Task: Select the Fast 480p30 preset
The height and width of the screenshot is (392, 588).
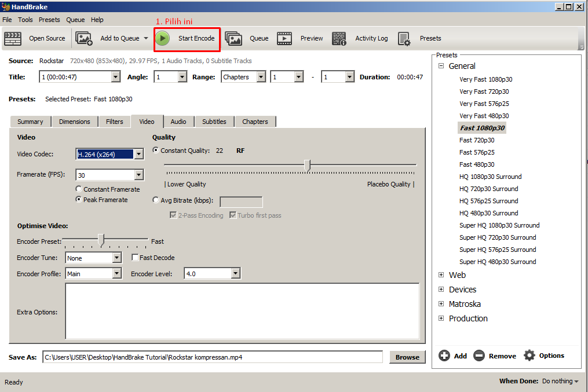Action: [x=477, y=164]
